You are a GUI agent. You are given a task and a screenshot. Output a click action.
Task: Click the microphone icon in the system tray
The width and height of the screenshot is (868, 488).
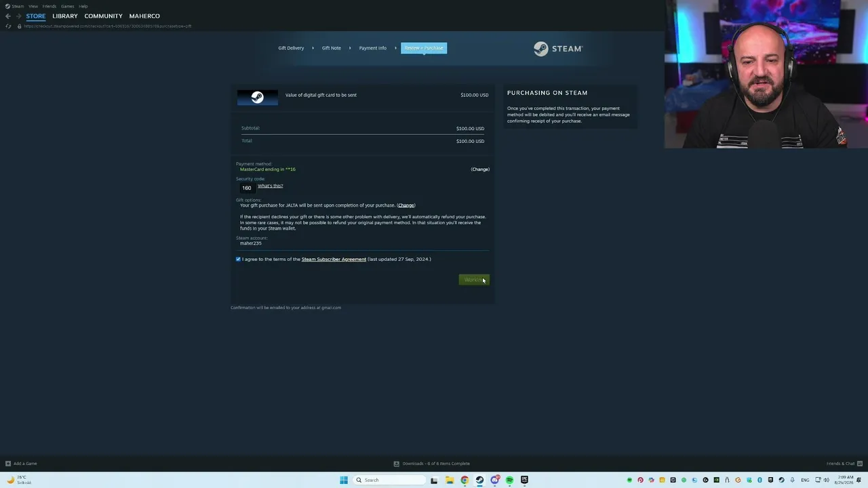[x=792, y=480]
